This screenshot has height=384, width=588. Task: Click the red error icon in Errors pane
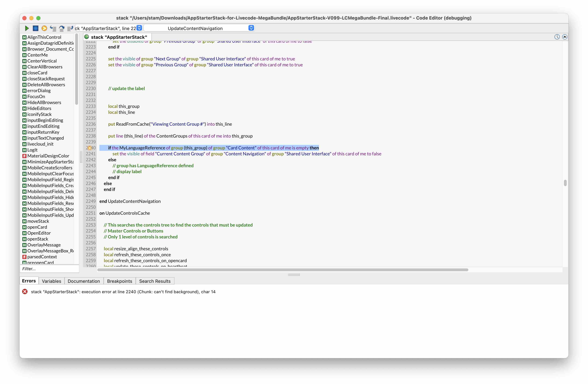(x=25, y=292)
